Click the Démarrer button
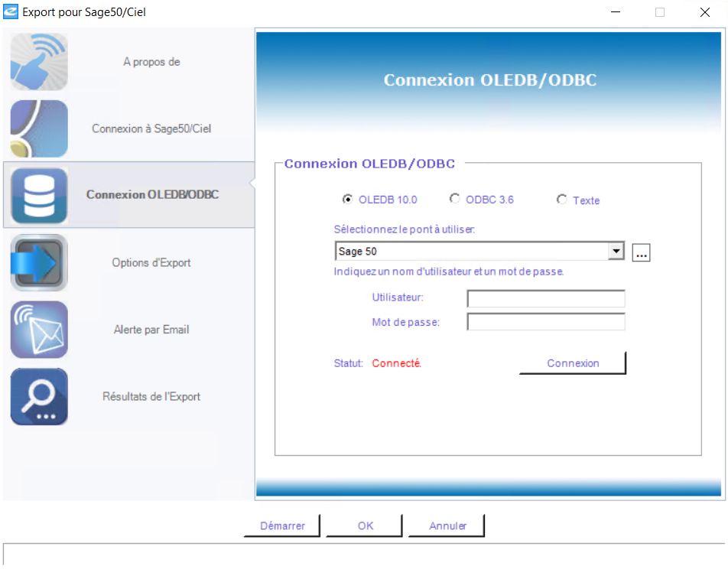The image size is (728, 569). pyautogui.click(x=282, y=526)
